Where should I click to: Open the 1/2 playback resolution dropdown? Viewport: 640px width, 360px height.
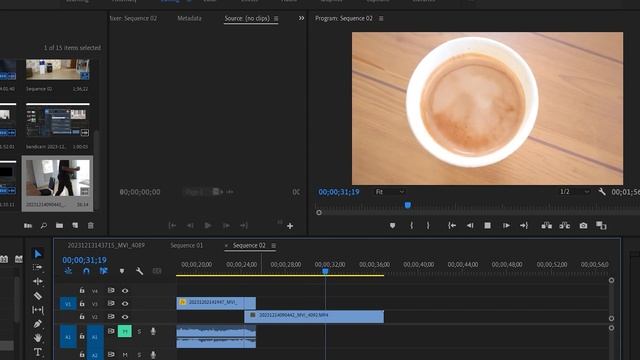point(574,191)
